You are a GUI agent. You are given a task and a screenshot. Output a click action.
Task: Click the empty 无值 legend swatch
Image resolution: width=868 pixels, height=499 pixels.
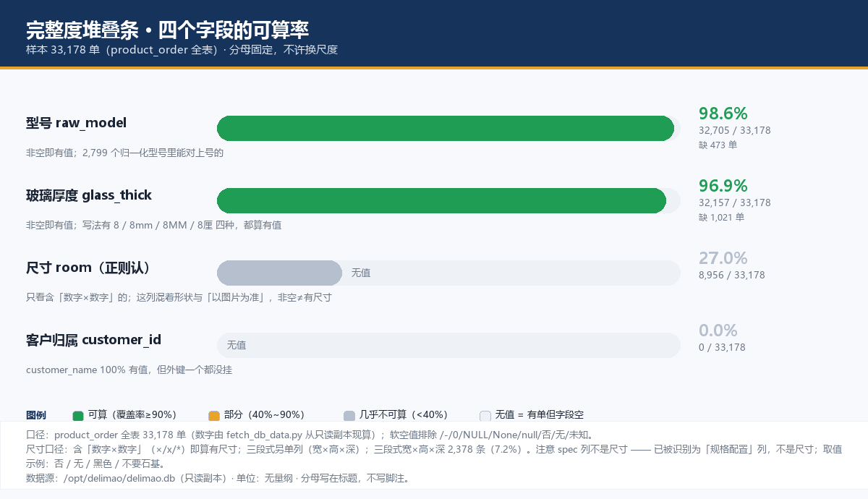[485, 415]
